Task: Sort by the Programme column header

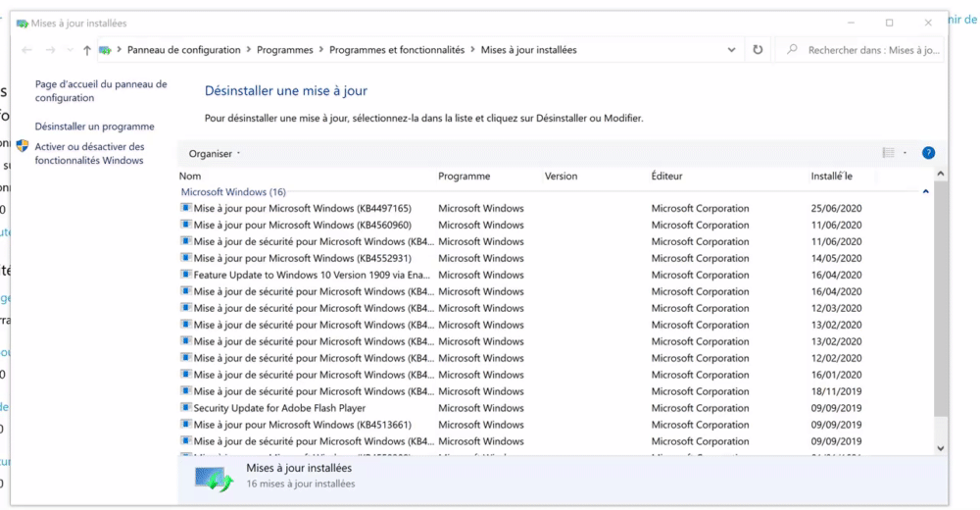Action: [x=465, y=177]
